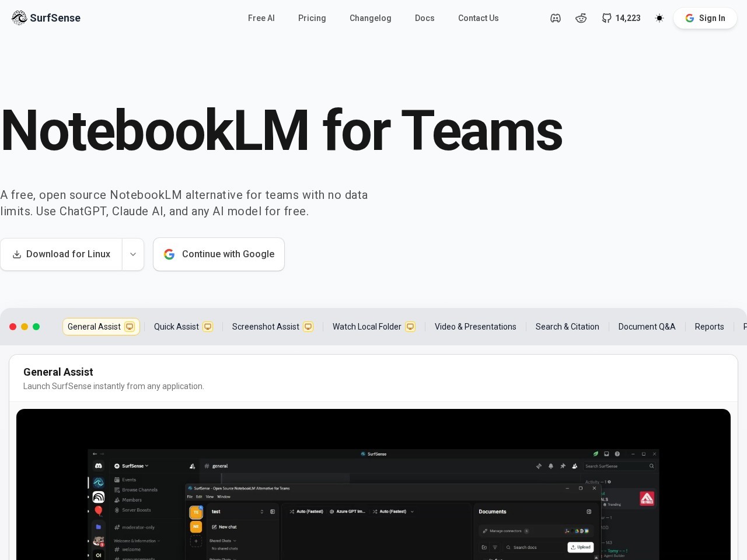
Task: Click Continue with Google
Action: click(219, 254)
